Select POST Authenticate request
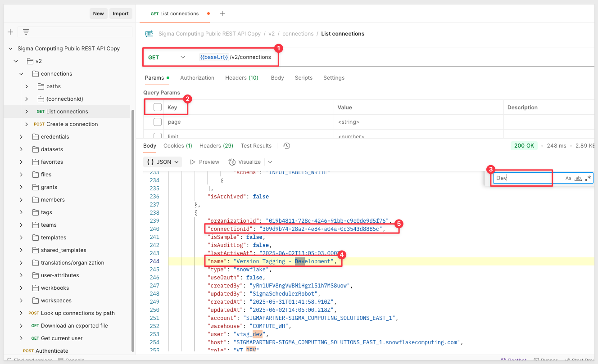 click(x=45, y=351)
